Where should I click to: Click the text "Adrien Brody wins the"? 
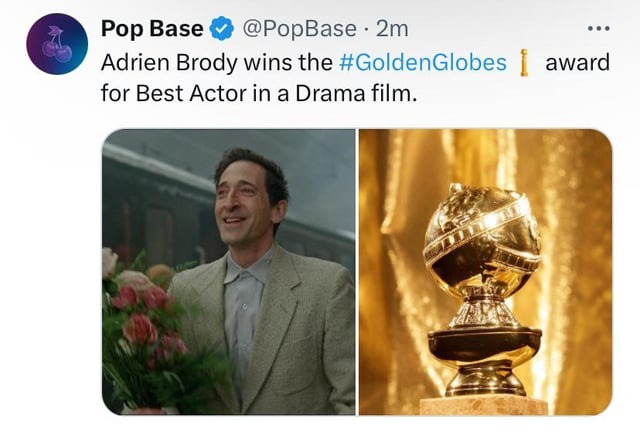coord(216,62)
